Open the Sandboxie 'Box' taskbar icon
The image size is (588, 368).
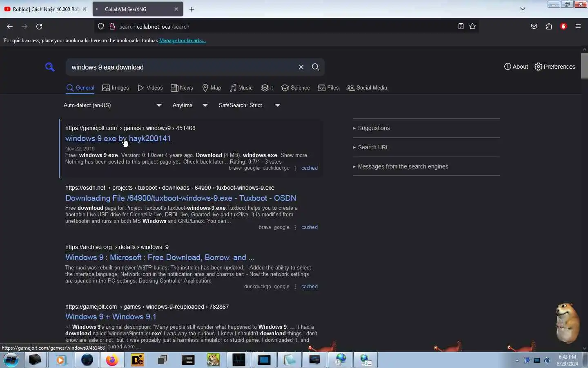(x=213, y=360)
